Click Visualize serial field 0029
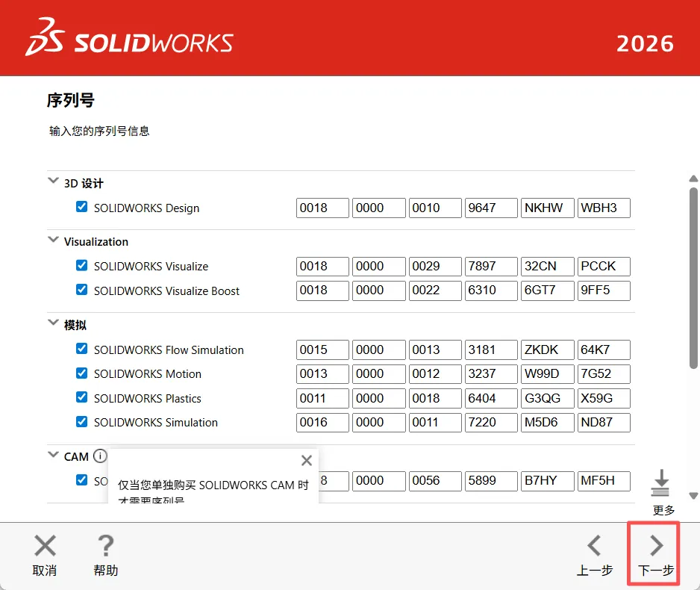Screen dimensions: 700x590 pyautogui.click(x=435, y=267)
